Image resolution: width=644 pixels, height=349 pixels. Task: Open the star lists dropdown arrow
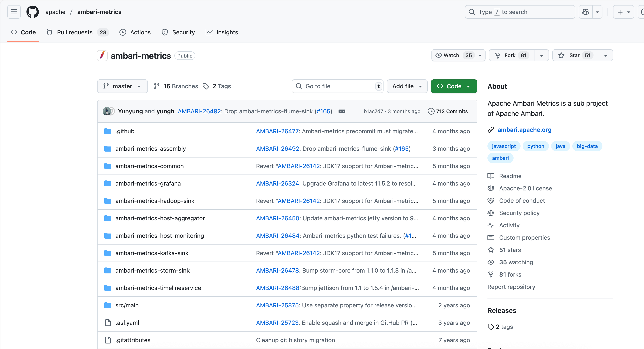(605, 55)
